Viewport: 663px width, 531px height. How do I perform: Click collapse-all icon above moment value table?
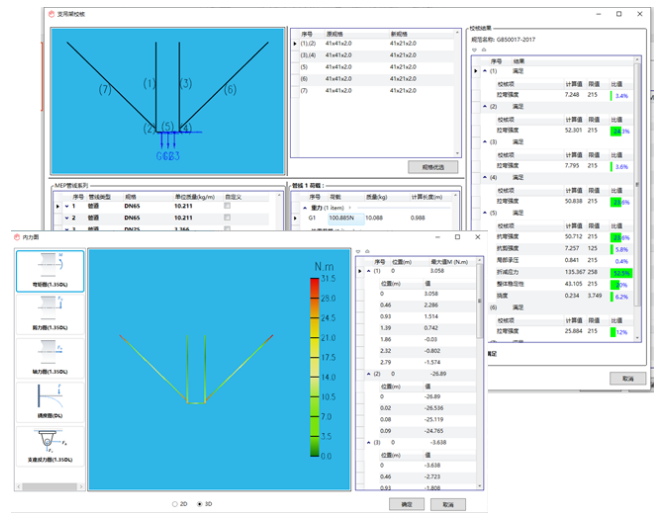pyautogui.click(x=368, y=251)
